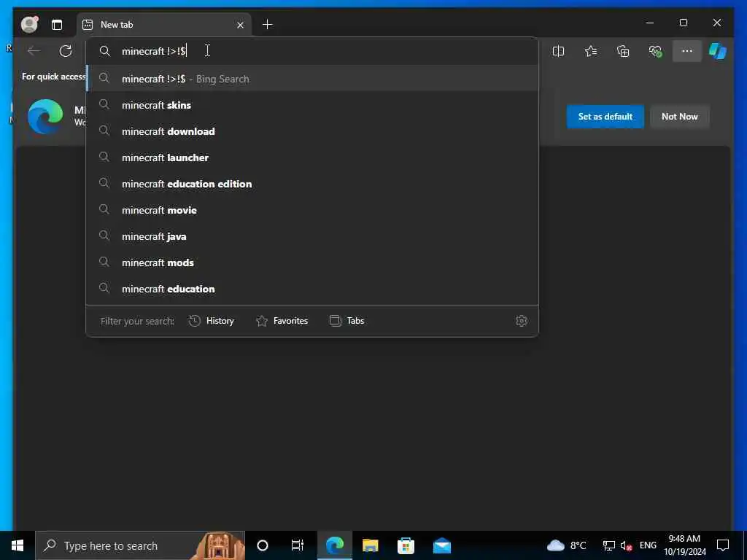Screen dimensions: 747x560
Task: Filter search by History
Action: (212, 321)
